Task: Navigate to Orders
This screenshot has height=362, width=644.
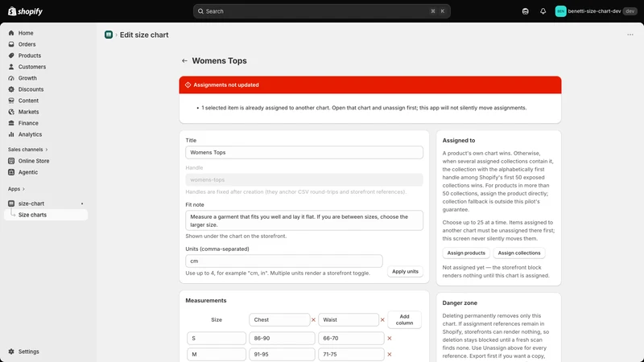Action: [27, 44]
